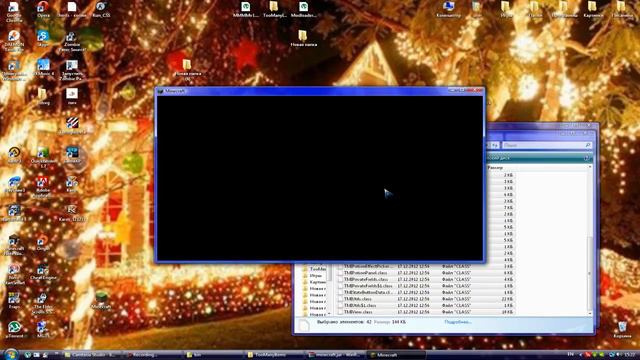This screenshot has height=360, width=640.
Task: Select the Modloader desktop file icon
Action: [x=303, y=10]
